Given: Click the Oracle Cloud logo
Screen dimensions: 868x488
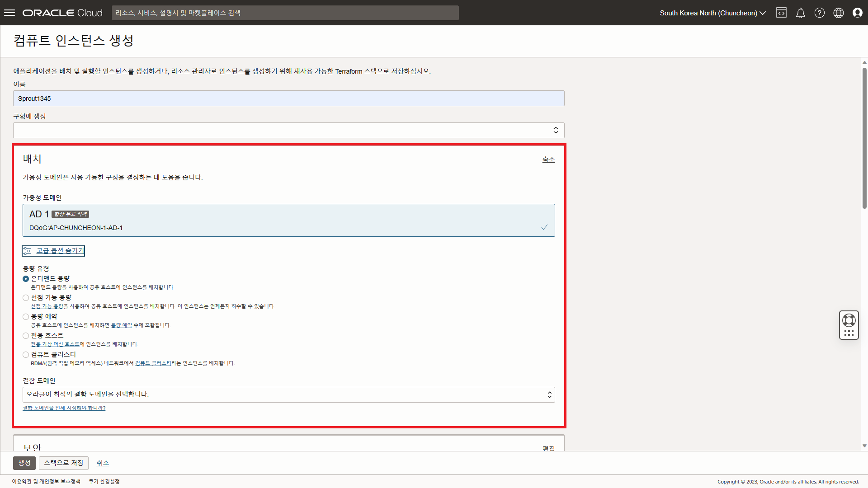Looking at the screenshot, I should coord(62,13).
